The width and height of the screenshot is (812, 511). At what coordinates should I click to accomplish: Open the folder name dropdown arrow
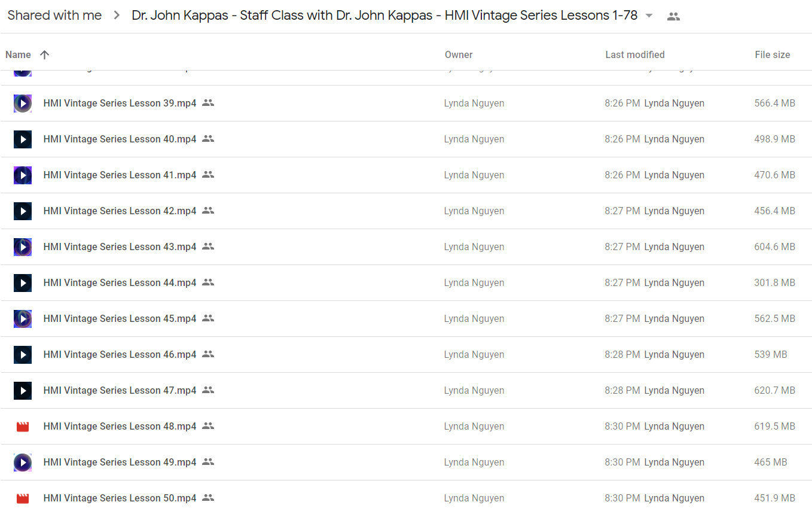click(x=649, y=16)
